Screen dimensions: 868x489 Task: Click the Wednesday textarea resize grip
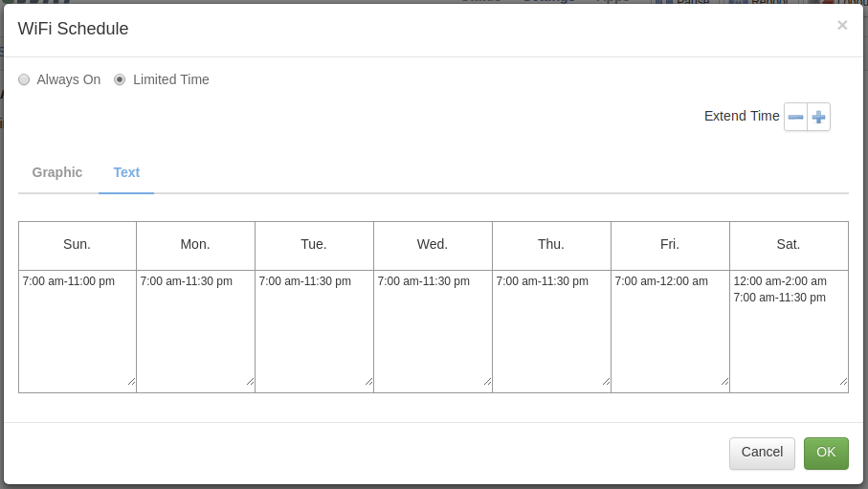(x=487, y=381)
